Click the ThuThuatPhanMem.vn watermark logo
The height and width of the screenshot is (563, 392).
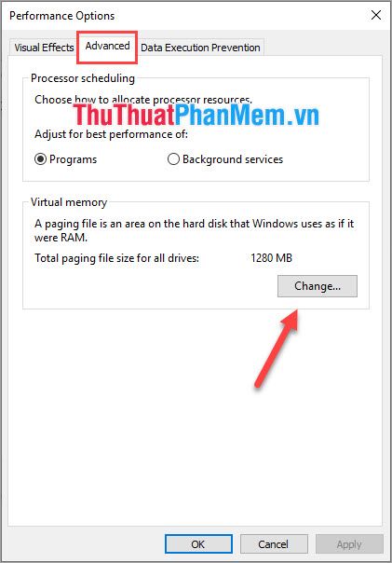196,115
